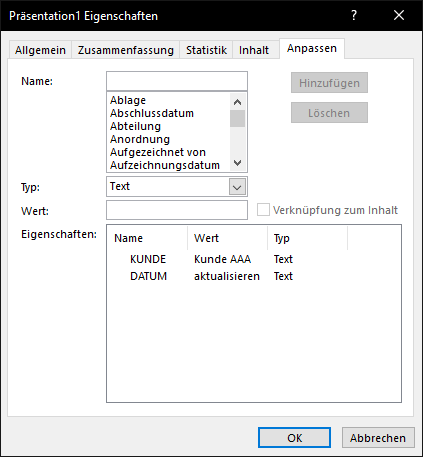
Task: Click the name list scrollbar thumb
Action: 237,119
